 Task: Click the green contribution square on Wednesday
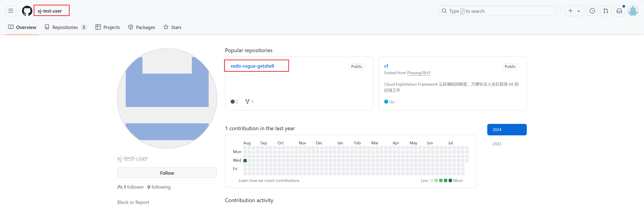click(x=245, y=161)
